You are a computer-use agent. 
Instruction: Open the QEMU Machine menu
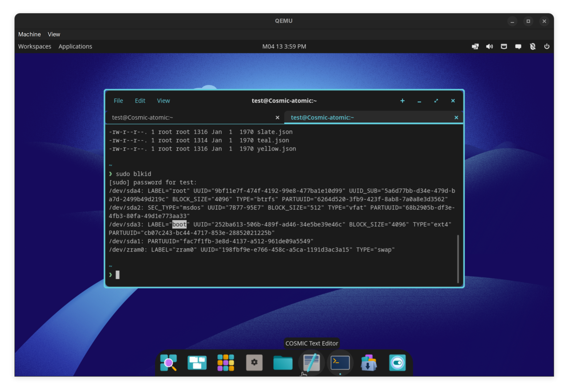pyautogui.click(x=29, y=34)
